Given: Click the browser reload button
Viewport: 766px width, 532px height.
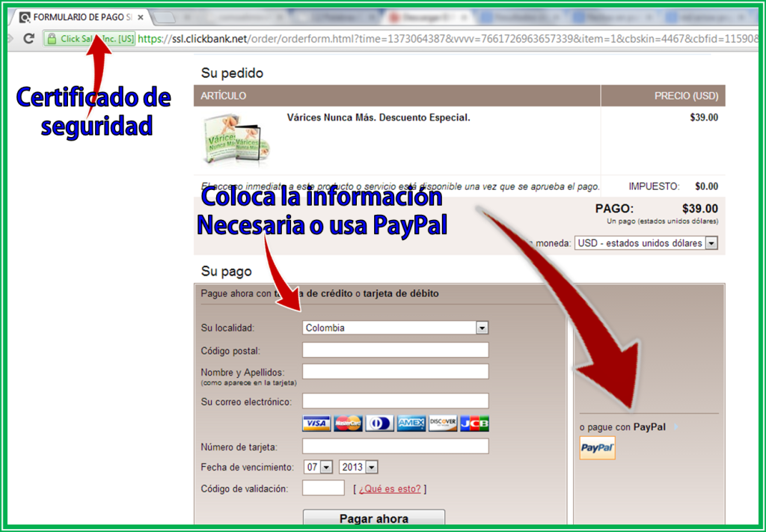Looking at the screenshot, I should click(29, 38).
